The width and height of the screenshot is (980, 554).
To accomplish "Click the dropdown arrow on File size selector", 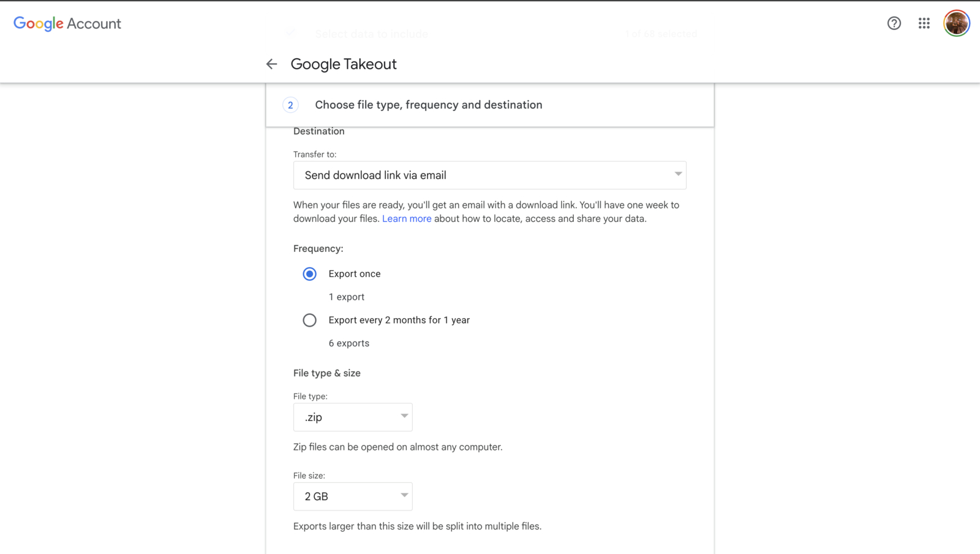I will [404, 496].
